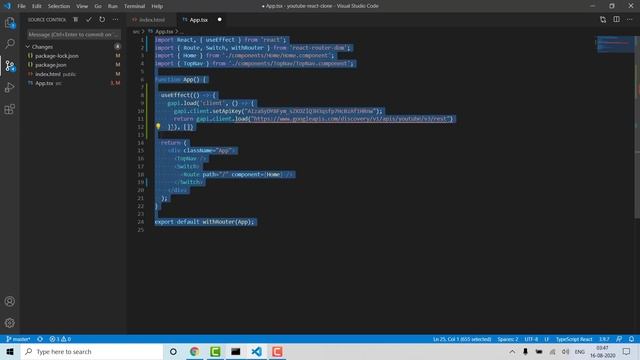The width and height of the screenshot is (640, 360).
Task: Click the Cortana circle on taskbar
Action: tap(173, 351)
